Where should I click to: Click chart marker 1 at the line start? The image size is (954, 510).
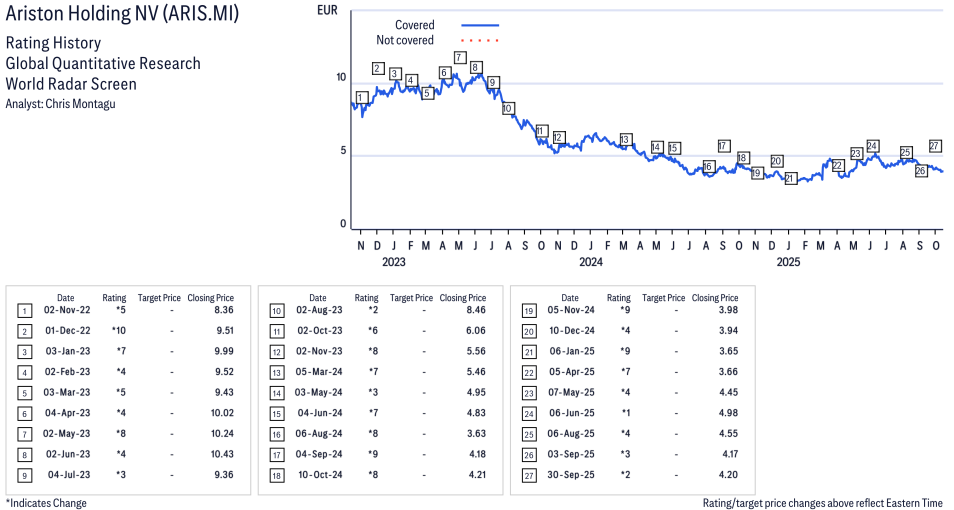click(361, 98)
